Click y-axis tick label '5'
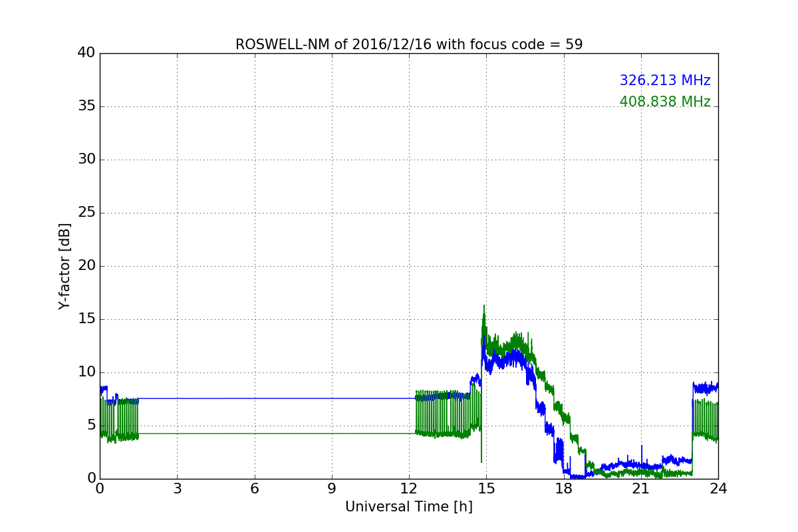This screenshot has width=798, height=532. point(91,426)
